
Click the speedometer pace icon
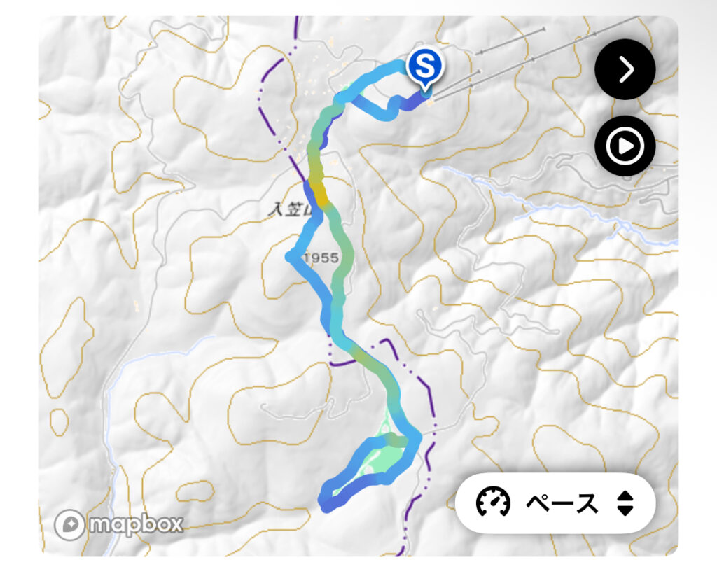click(x=494, y=503)
